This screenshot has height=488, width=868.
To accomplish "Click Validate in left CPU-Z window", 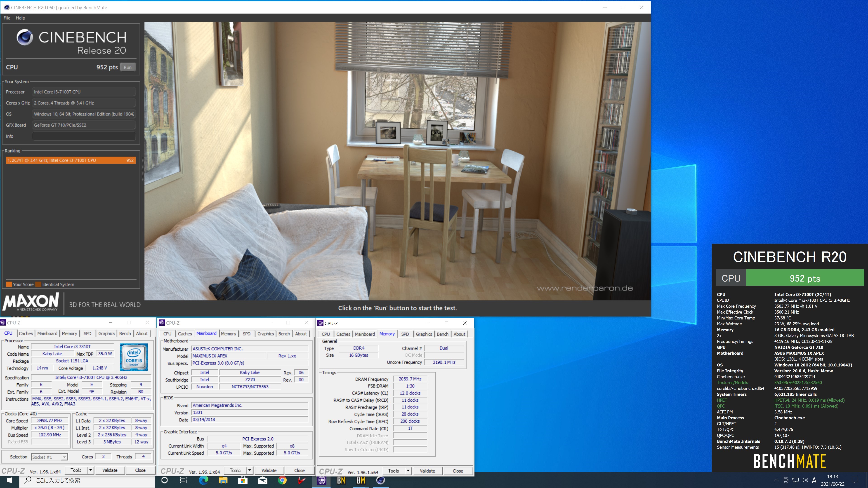I will (110, 470).
